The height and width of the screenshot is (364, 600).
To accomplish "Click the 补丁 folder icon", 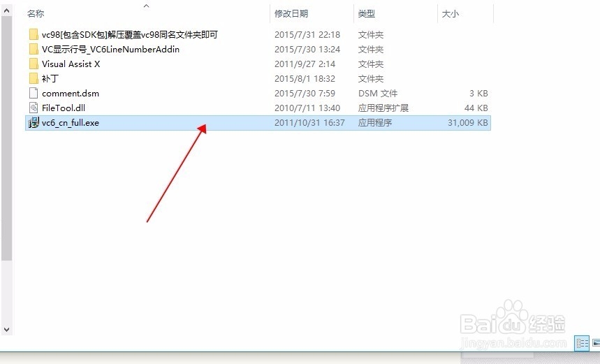I will coord(34,78).
